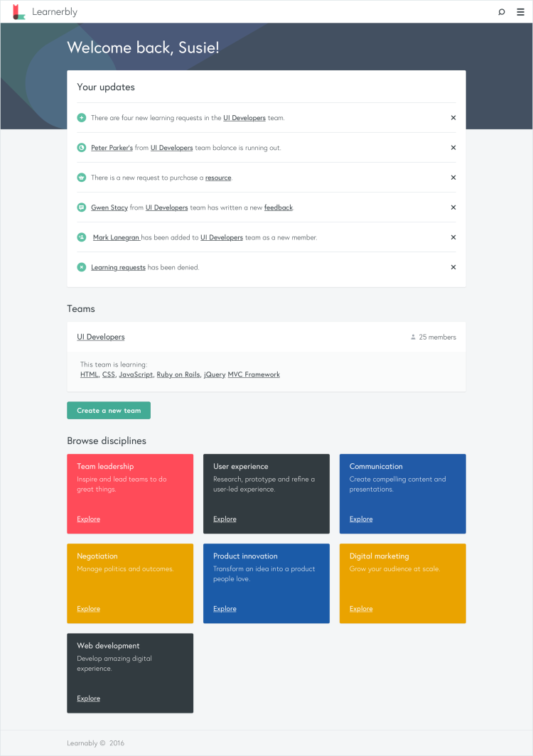Open Gwen Stacy profile link
Image resolution: width=533 pixels, height=756 pixels.
pyautogui.click(x=109, y=207)
